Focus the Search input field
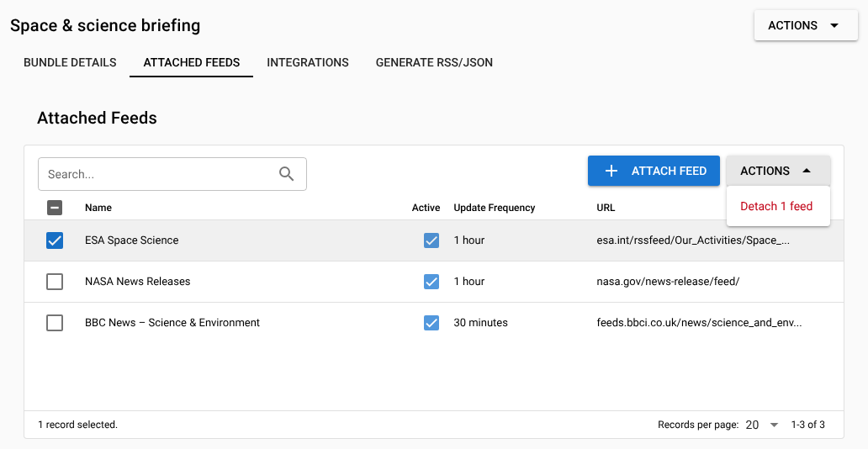 coord(172,174)
